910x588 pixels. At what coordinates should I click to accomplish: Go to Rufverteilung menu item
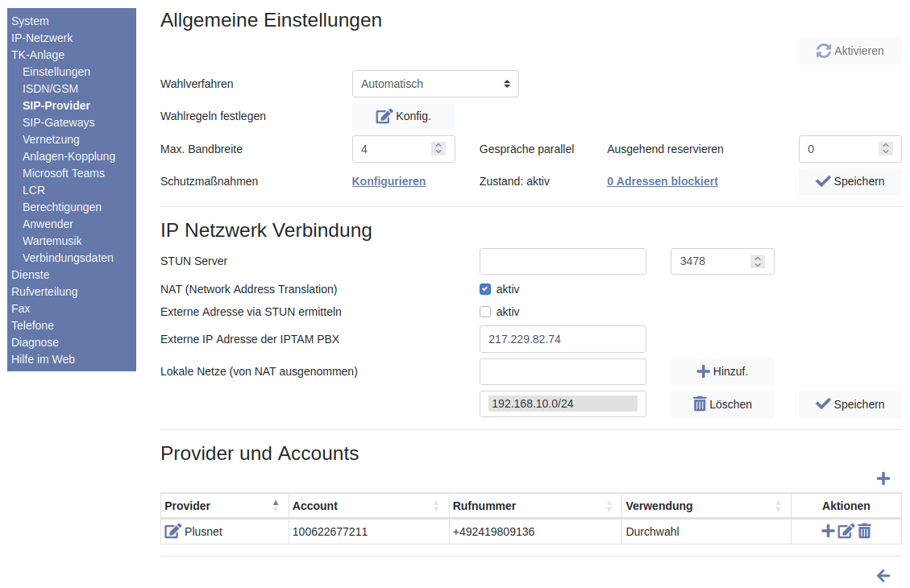click(x=44, y=292)
